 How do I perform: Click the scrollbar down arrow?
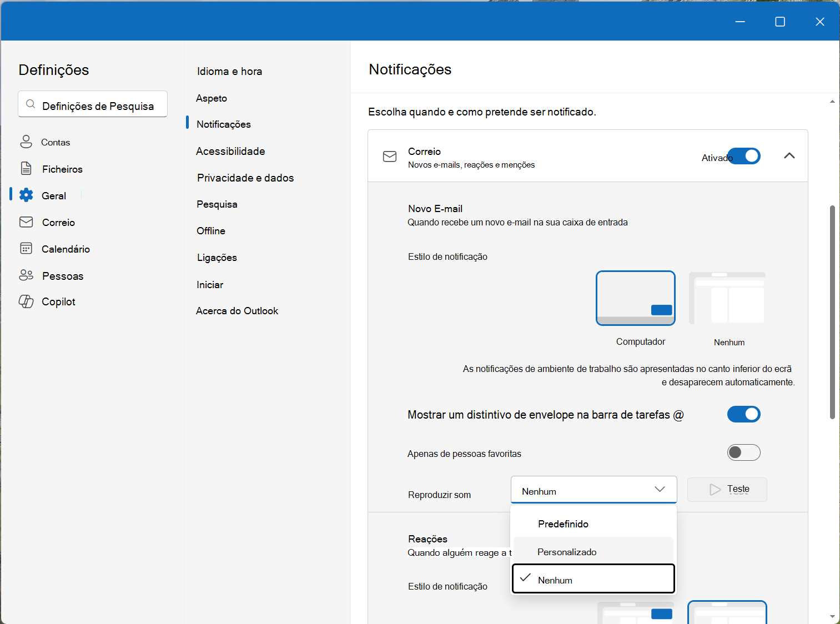[x=832, y=616]
